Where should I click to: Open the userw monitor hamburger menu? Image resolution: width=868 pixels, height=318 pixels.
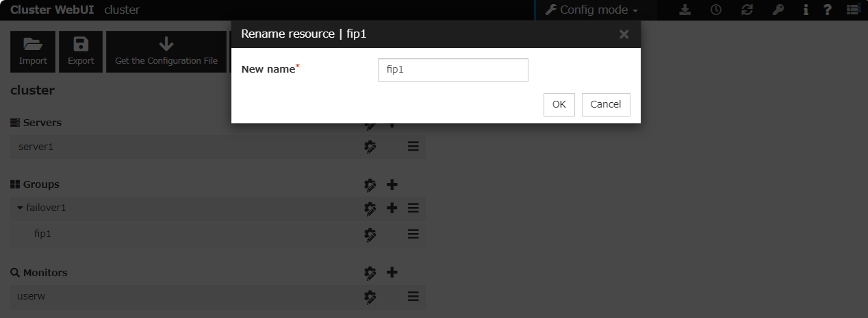point(413,297)
